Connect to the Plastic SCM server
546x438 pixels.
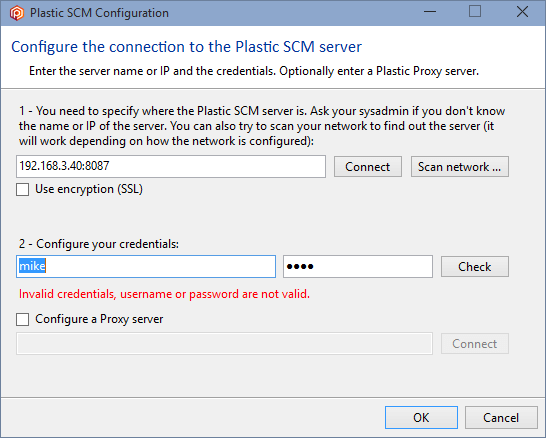[x=368, y=167]
